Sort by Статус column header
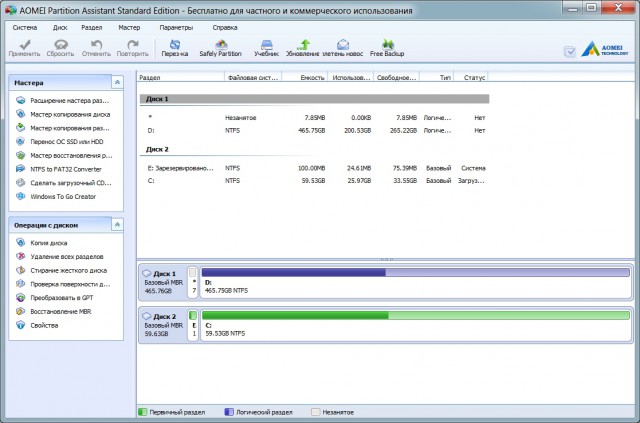Image resolution: width=640 pixels, height=423 pixels. coord(471,77)
